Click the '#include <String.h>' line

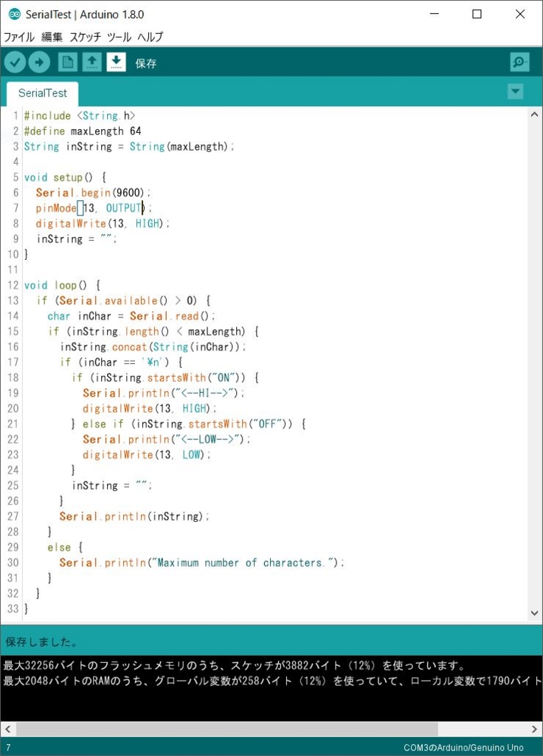tap(80, 116)
